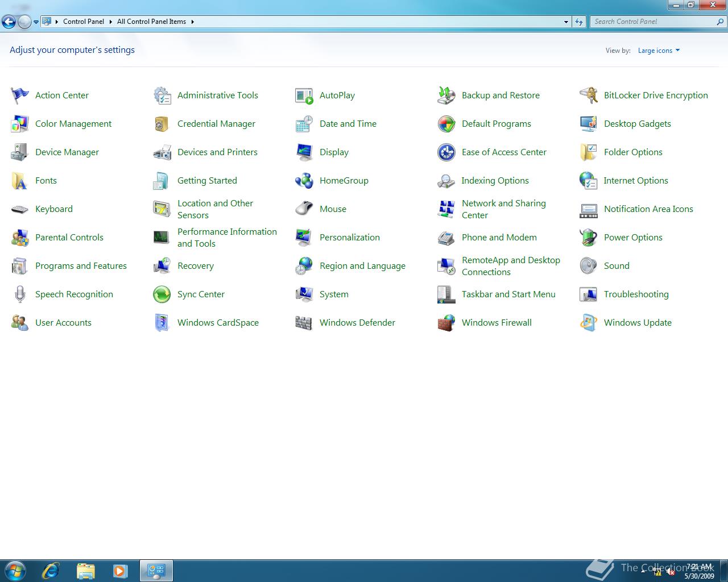Click Region and Language link
Screen dimensions: 728x582
click(x=362, y=266)
